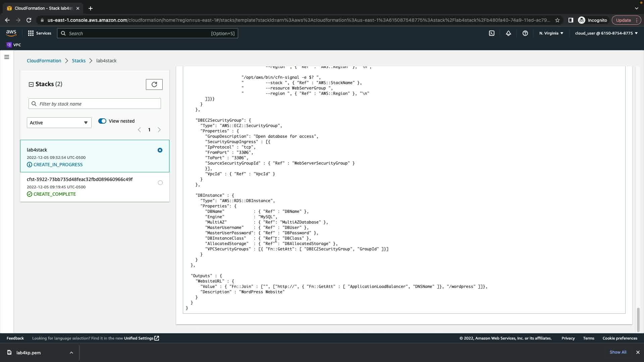Click the AWS logo home icon

11,33
